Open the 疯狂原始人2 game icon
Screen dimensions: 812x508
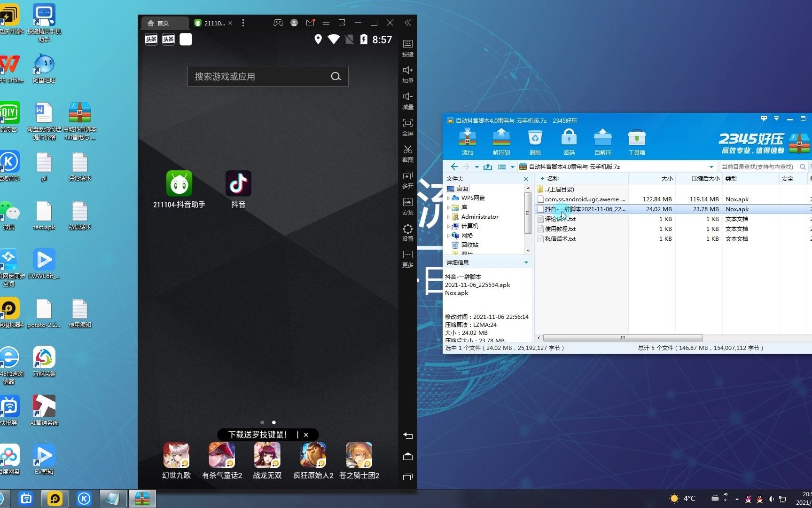[313, 455]
